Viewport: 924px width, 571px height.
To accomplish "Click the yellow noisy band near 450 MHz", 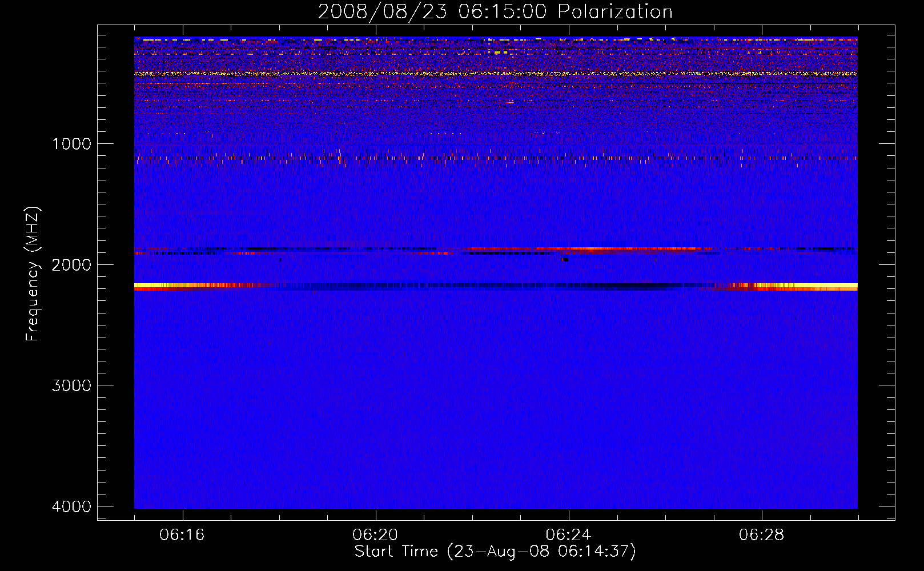I will 496,74.
